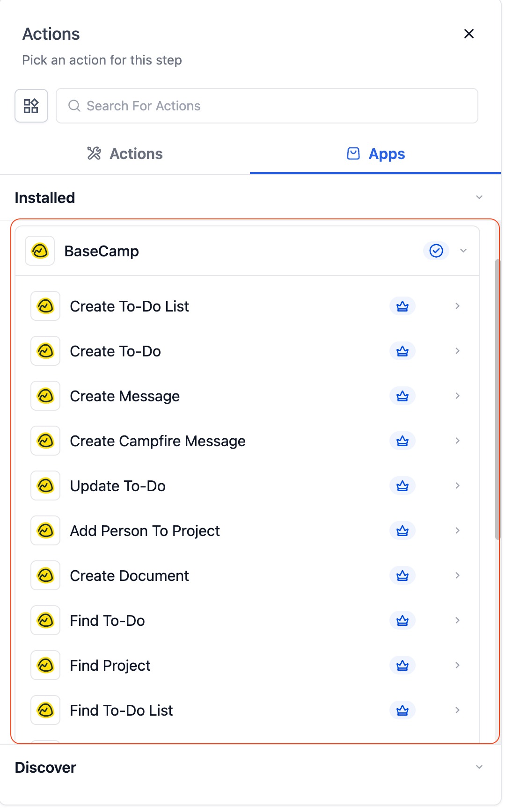This screenshot has width=513, height=812.
Task: Open Create Campfire Message via its arrow
Action: pos(457,441)
